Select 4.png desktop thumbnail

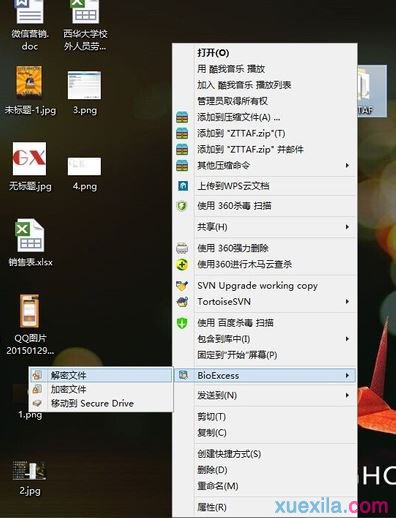tap(84, 166)
